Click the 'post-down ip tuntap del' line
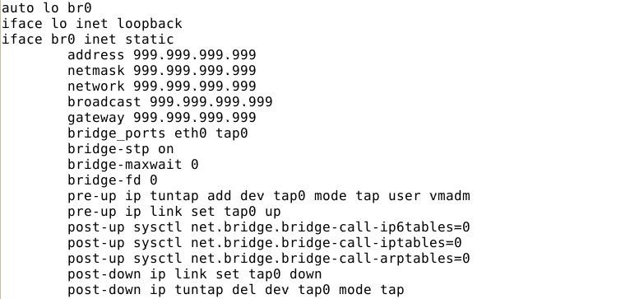 click(x=236, y=290)
